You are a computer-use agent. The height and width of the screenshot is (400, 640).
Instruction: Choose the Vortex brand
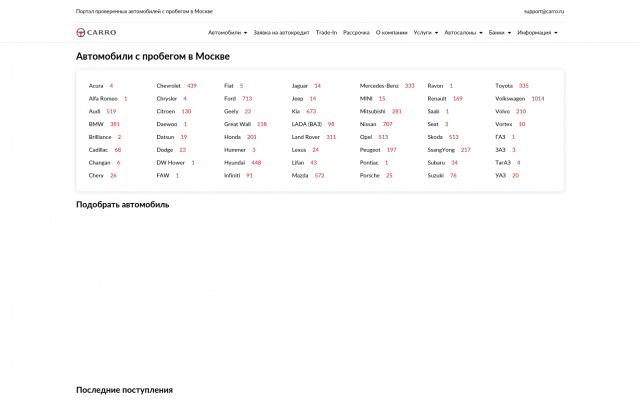pos(503,124)
